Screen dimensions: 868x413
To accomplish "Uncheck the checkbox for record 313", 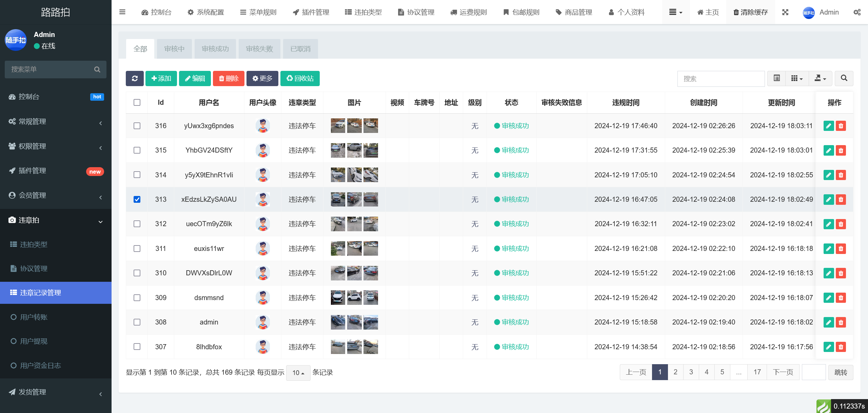I will click(x=137, y=199).
